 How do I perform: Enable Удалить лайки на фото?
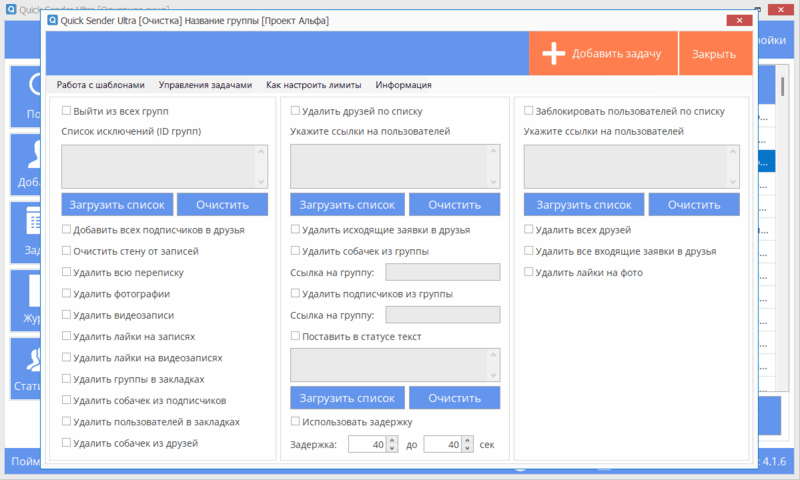click(529, 272)
